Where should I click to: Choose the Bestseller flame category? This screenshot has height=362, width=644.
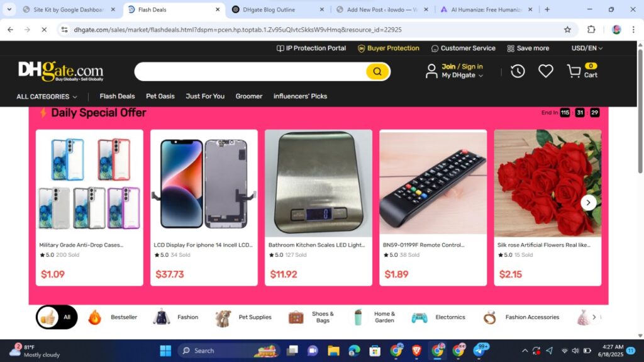click(94, 317)
